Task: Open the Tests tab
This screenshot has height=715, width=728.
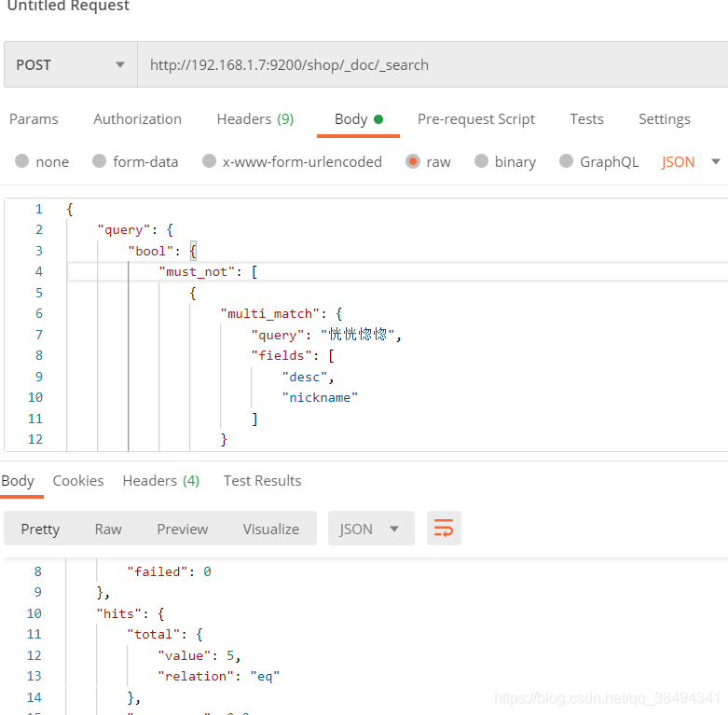Action: pyautogui.click(x=586, y=119)
